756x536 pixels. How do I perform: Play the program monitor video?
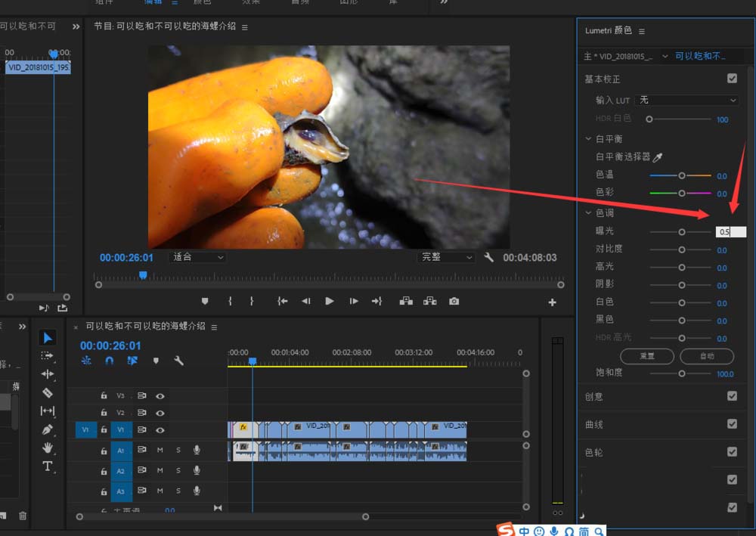point(330,301)
